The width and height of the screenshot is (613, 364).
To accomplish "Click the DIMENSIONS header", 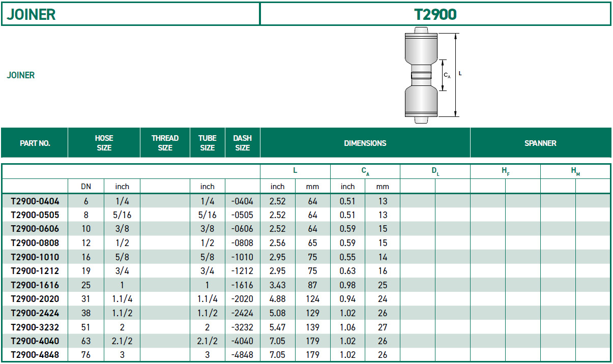I will (x=365, y=143).
